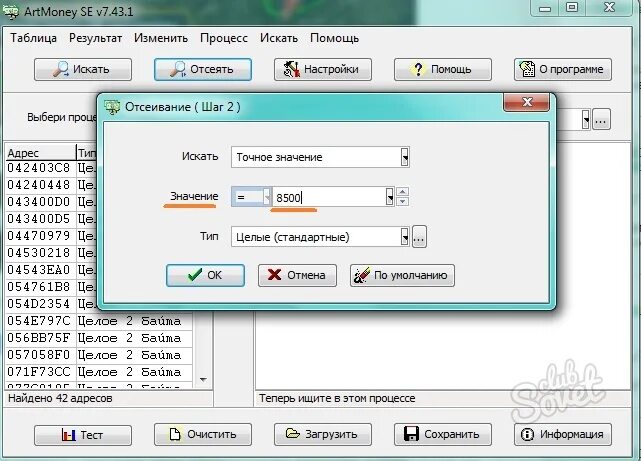Screen dimensions: 641x461
Task: Click the Отсеять toolbar button
Action: click(203, 69)
